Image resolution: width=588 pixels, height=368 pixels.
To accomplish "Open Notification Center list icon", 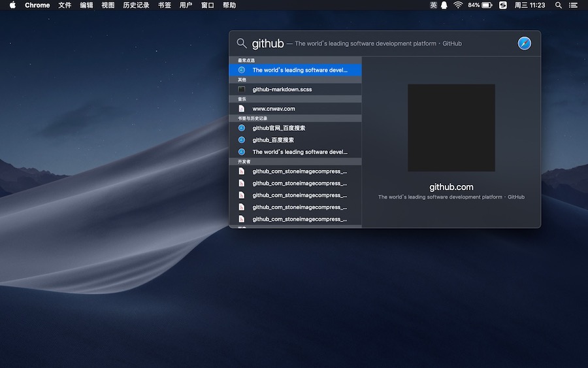I will click(x=573, y=5).
